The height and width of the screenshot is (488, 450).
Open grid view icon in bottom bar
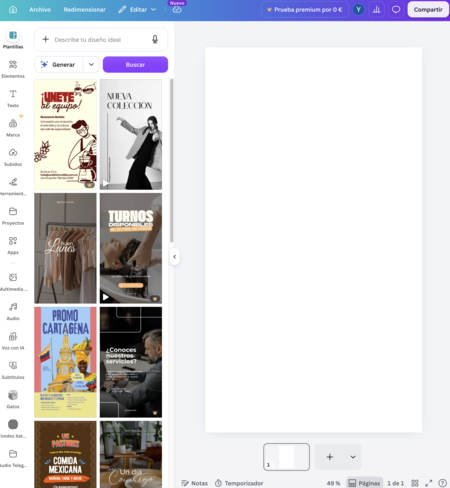click(415, 483)
